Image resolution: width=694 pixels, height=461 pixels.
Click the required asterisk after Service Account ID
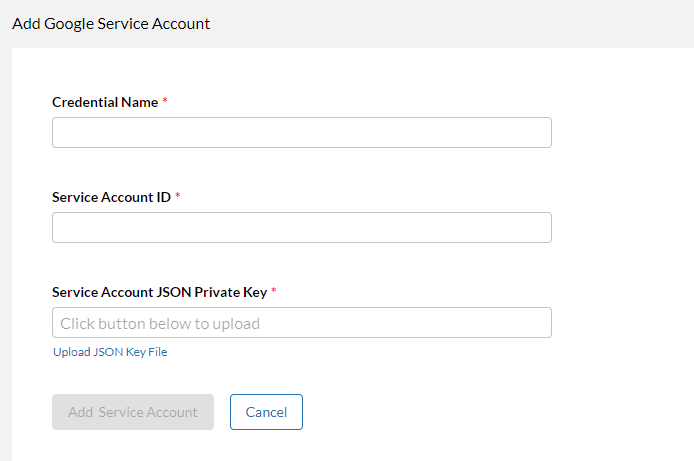(178, 197)
